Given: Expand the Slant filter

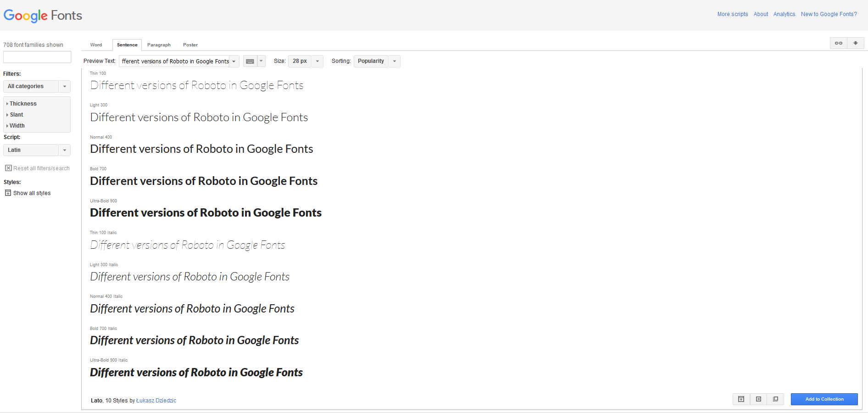Looking at the screenshot, I should (15, 115).
